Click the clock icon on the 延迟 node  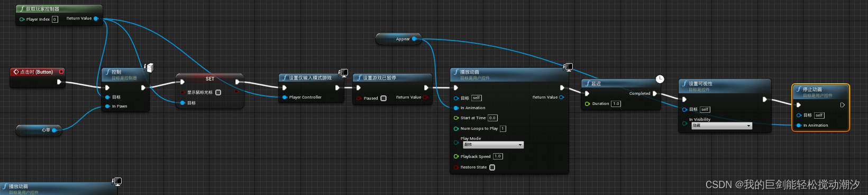660,79
